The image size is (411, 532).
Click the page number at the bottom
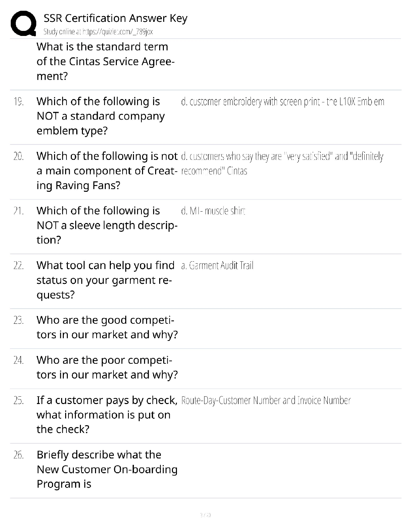(205, 515)
